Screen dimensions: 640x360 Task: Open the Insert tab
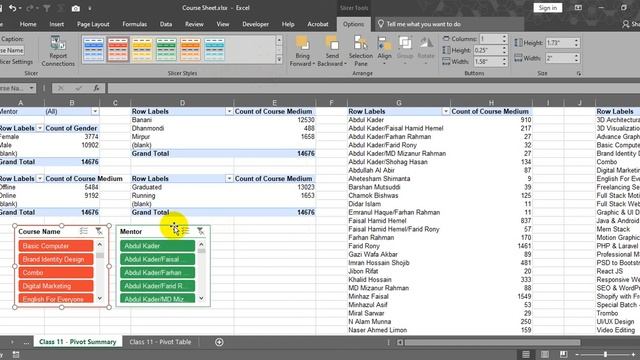tap(56, 24)
